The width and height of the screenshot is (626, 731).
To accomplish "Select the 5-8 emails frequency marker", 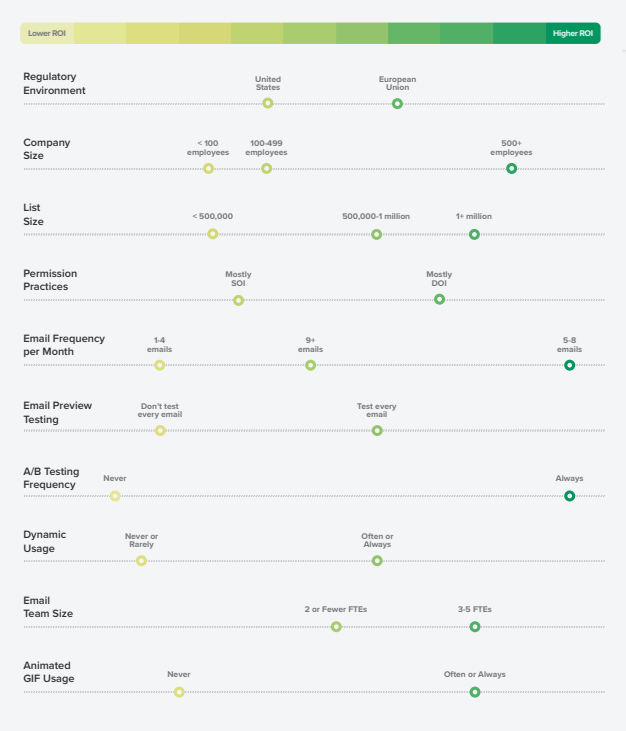I will 569,365.
